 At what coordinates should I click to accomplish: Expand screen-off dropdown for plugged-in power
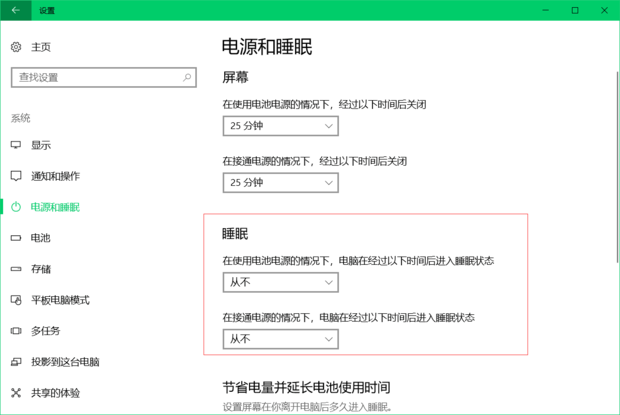(x=281, y=182)
